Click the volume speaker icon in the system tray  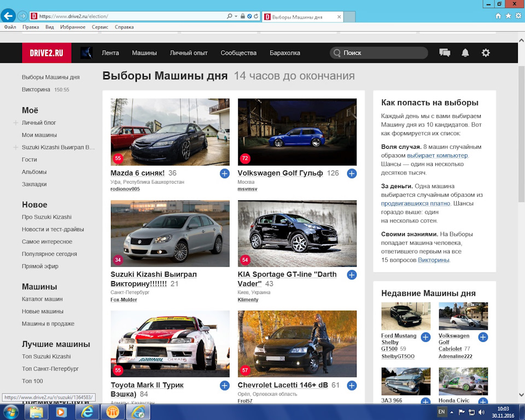tap(481, 412)
